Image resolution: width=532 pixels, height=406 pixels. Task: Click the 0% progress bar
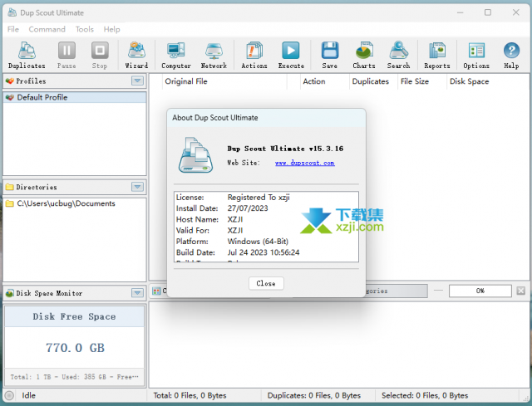[480, 291]
